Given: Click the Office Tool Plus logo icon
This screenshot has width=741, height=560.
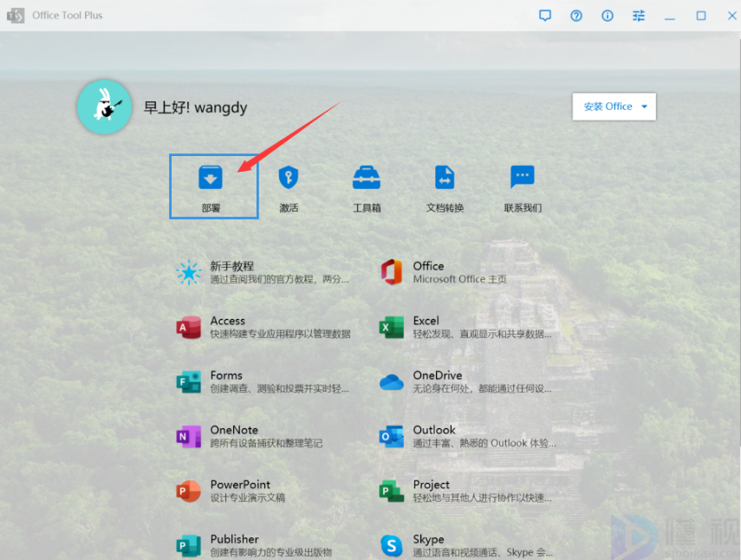Looking at the screenshot, I should 16,16.
